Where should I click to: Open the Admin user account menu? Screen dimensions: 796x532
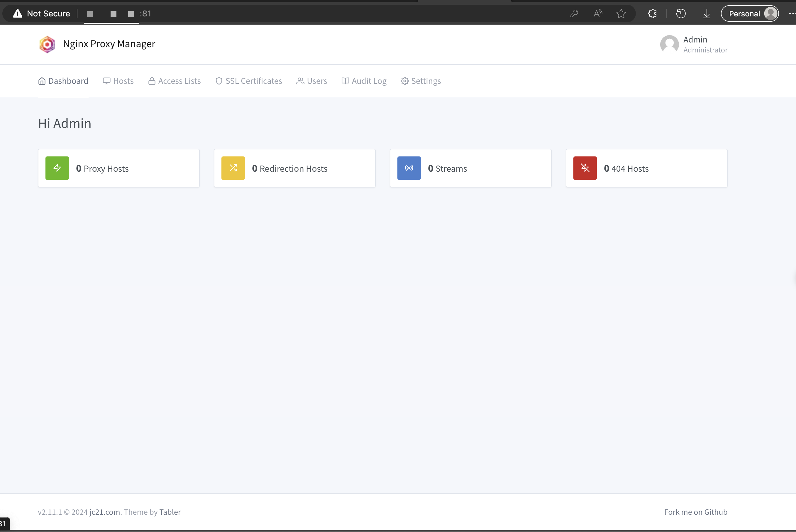(694, 45)
